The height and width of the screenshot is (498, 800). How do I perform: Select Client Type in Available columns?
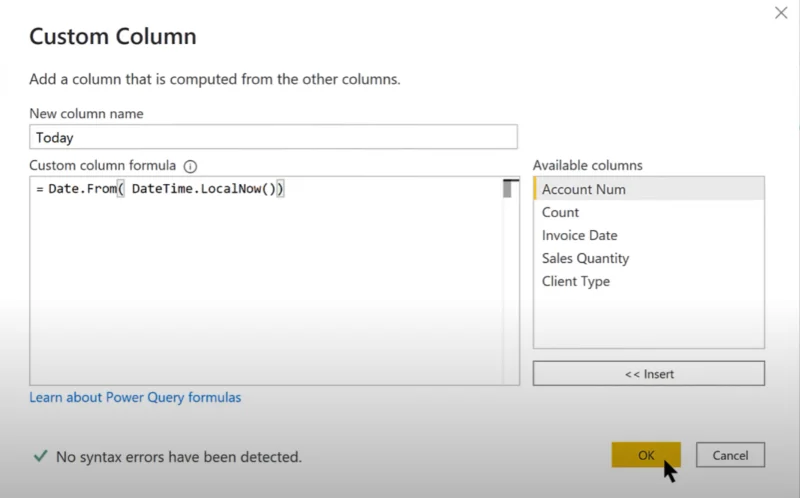648,281
